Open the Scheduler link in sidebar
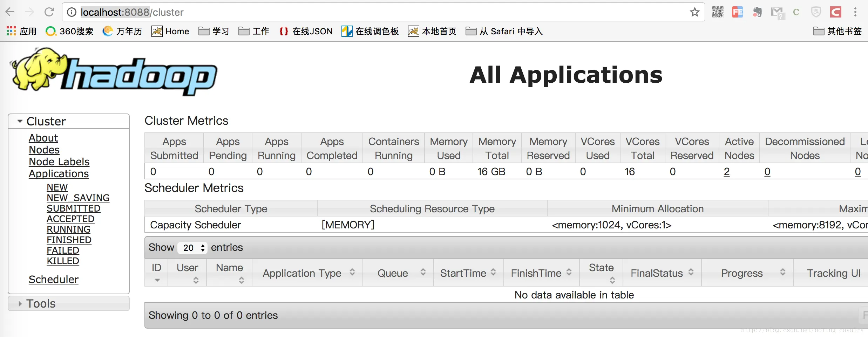This screenshot has height=337, width=868. [x=53, y=280]
